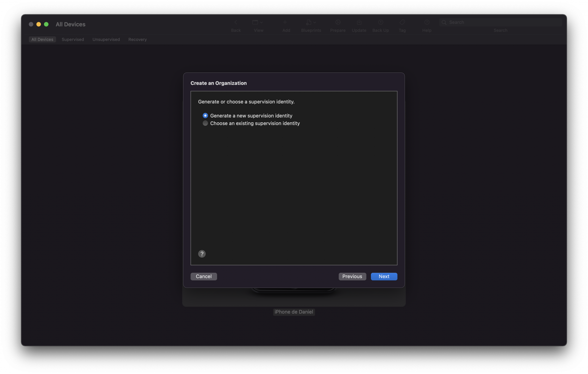The image size is (588, 374).
Task: Switch to the Supervised tab
Action: [73, 39]
